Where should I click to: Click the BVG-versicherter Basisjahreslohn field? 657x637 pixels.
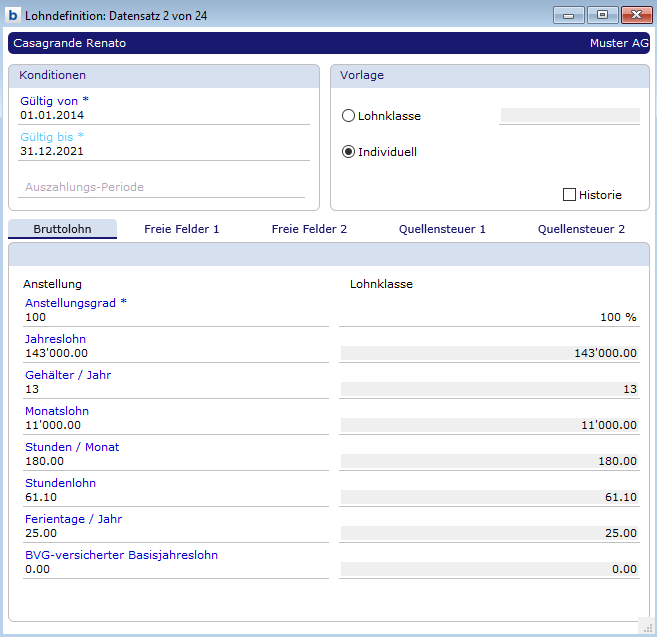tap(176, 569)
